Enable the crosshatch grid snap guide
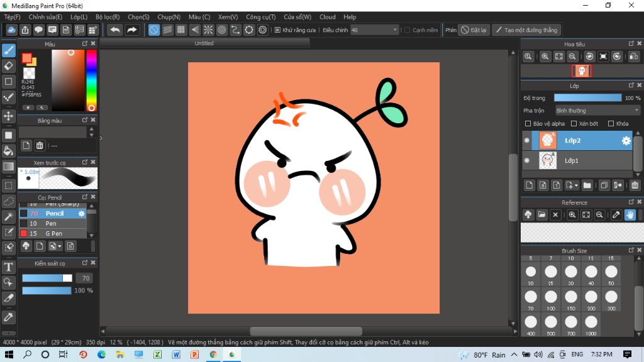 pos(180,30)
